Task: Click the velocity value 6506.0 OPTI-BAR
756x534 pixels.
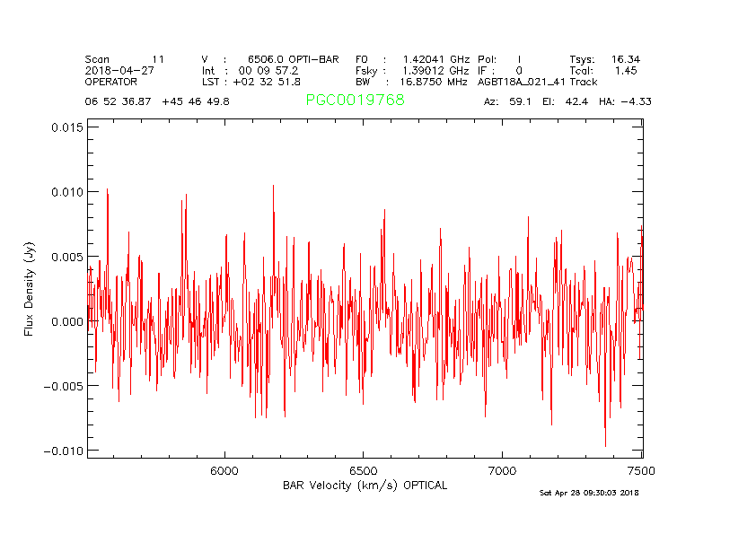Action: pyautogui.click(x=293, y=59)
